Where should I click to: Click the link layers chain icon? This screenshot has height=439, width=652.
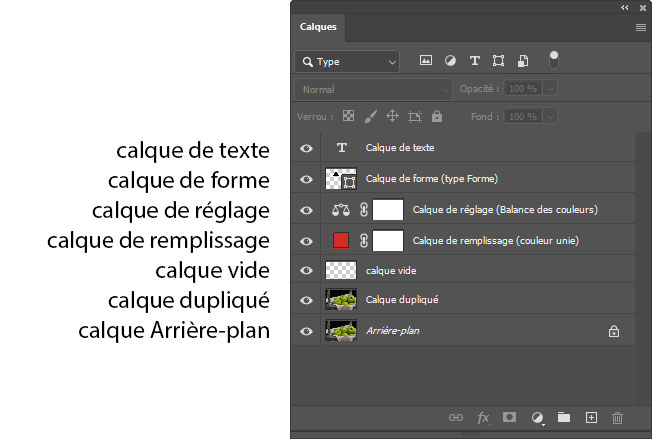456,417
